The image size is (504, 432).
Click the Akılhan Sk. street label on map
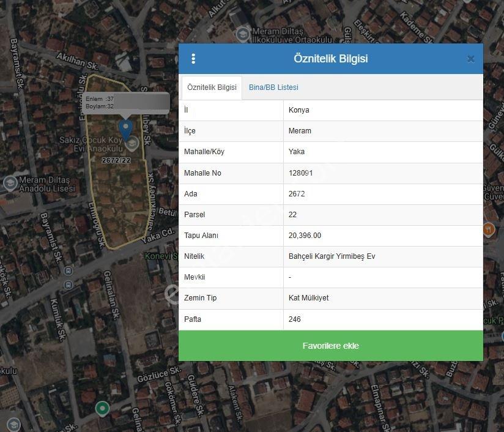pyautogui.click(x=77, y=61)
